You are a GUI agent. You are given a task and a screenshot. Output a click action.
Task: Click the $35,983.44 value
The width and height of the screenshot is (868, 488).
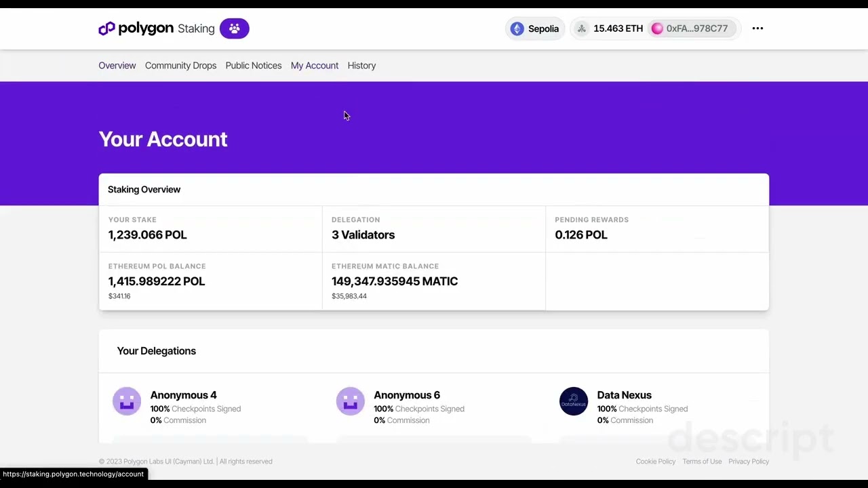pos(349,296)
